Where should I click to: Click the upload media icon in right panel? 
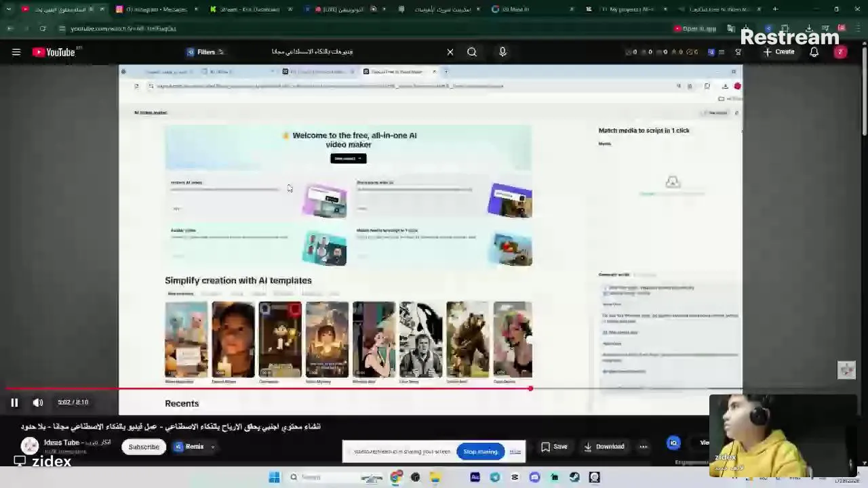(673, 182)
